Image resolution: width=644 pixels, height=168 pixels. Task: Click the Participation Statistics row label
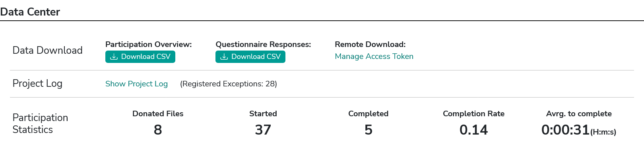tap(40, 123)
